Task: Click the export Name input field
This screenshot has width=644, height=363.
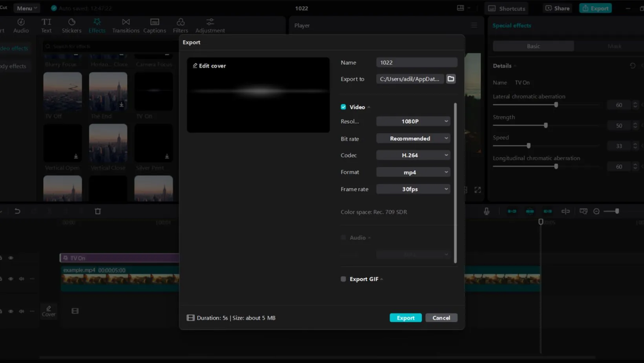Action: [417, 62]
